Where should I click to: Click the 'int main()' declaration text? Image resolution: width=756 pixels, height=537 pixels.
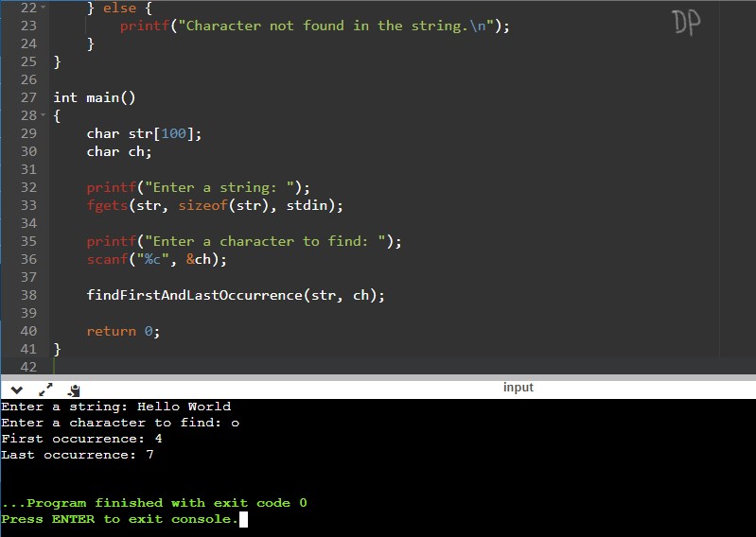pos(95,97)
